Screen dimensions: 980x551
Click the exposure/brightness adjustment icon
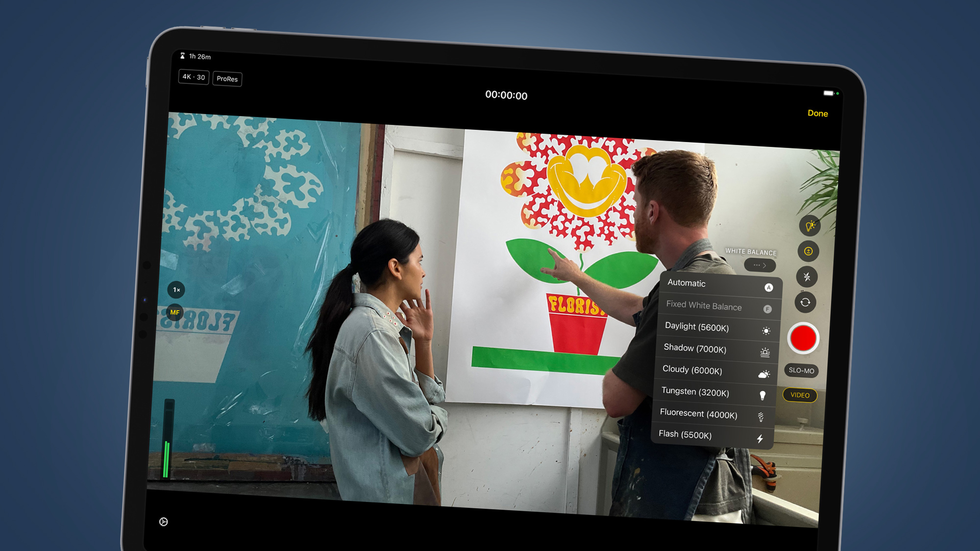point(808,251)
